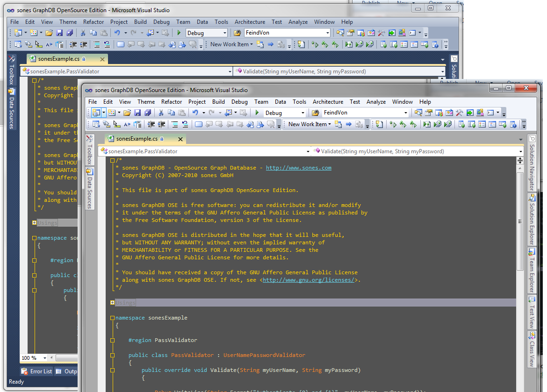
Task: Open Data Sources side tab in front window
Action: 90,189
